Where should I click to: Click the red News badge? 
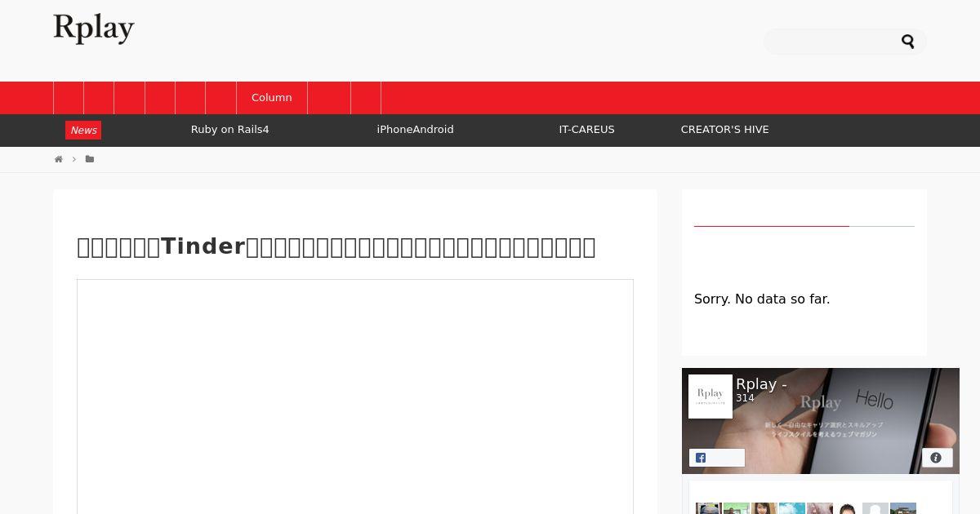[x=83, y=131]
